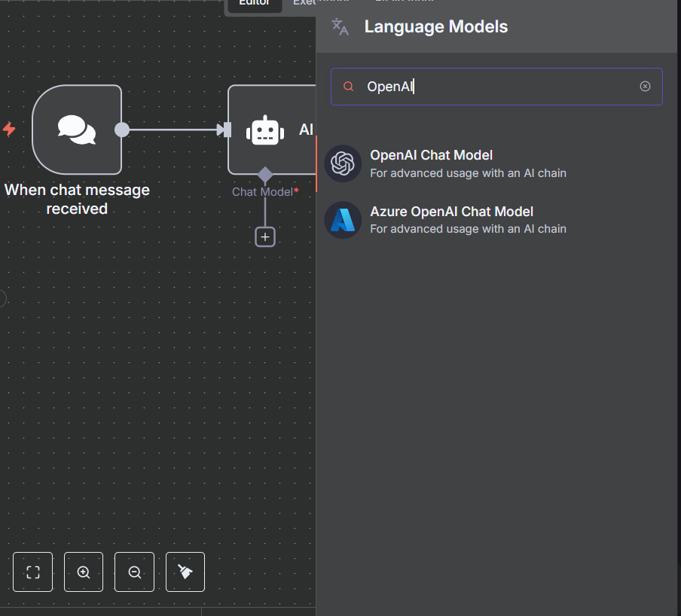Viewport: 681px width, 616px height.
Task: Switch to the Editor tab
Action: click(255, 4)
